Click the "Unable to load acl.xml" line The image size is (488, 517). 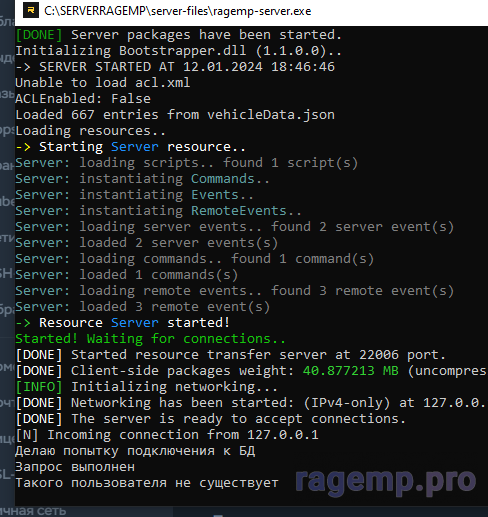pos(103,83)
